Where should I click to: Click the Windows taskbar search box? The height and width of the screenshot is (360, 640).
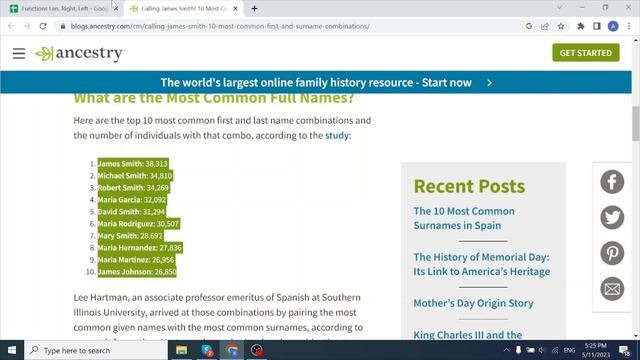(x=96, y=350)
